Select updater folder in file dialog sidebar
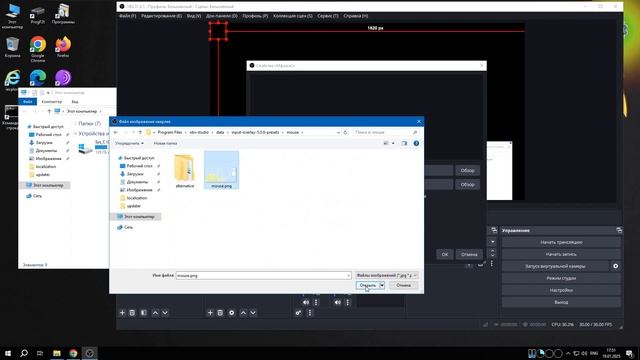This screenshot has height=360, width=640. 134,206
